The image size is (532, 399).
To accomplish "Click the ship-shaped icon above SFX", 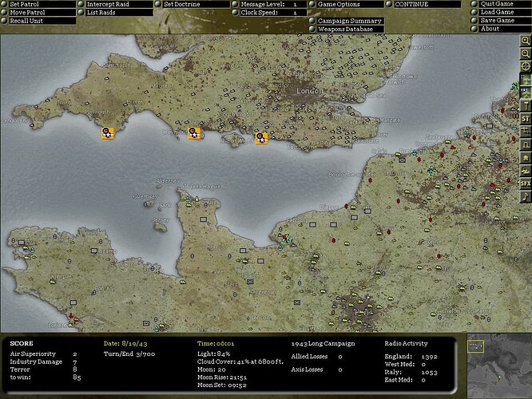I will 526,171.
